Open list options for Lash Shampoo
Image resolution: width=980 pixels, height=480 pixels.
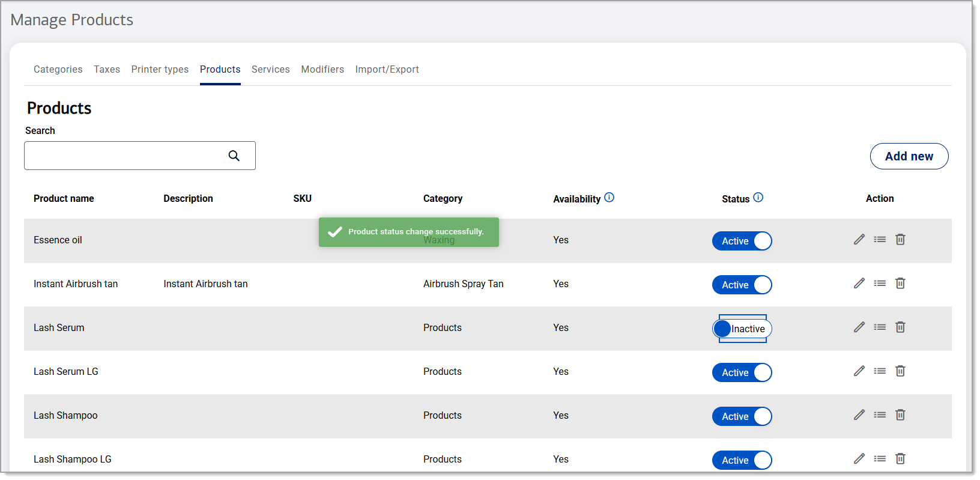(x=880, y=415)
